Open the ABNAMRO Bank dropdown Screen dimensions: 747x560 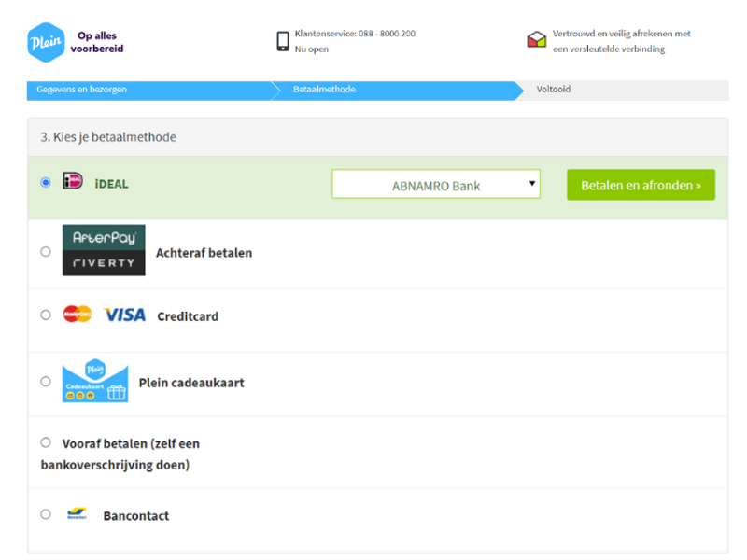[436, 184]
